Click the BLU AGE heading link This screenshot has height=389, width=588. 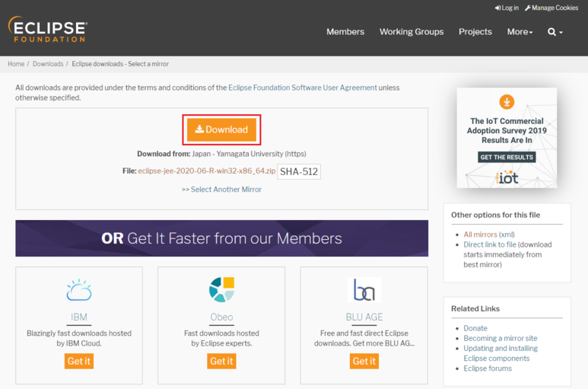coord(364,317)
